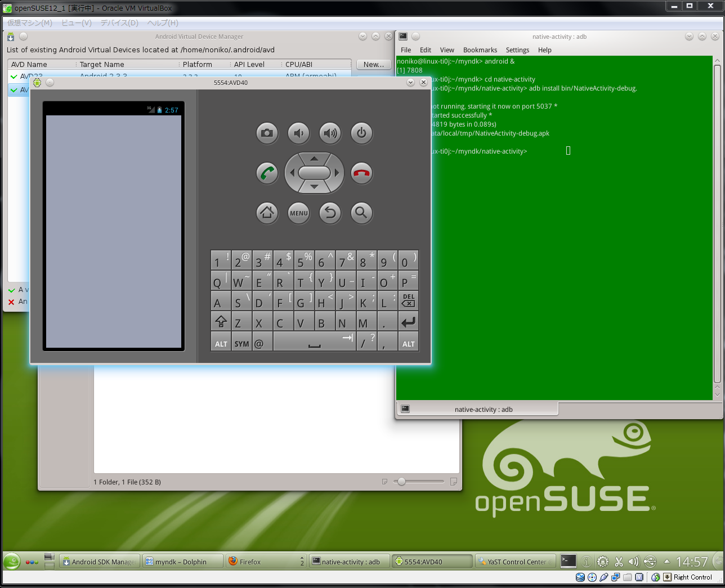
Task: Open the VirtualBox デバイス(D) menu
Action: tap(119, 23)
